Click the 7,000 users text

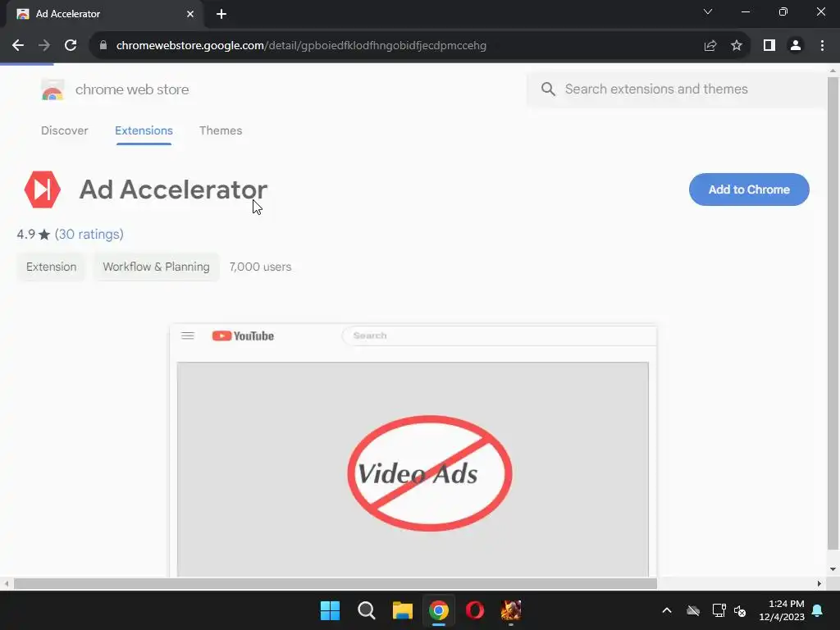pyautogui.click(x=260, y=267)
